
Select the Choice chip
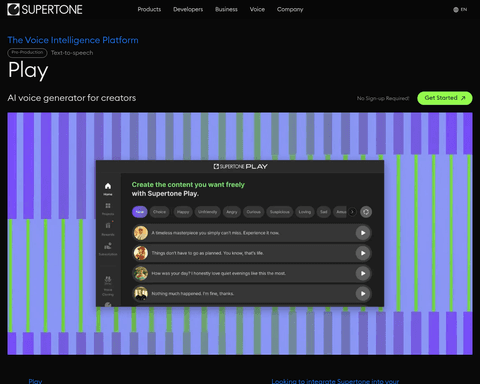[159, 212]
